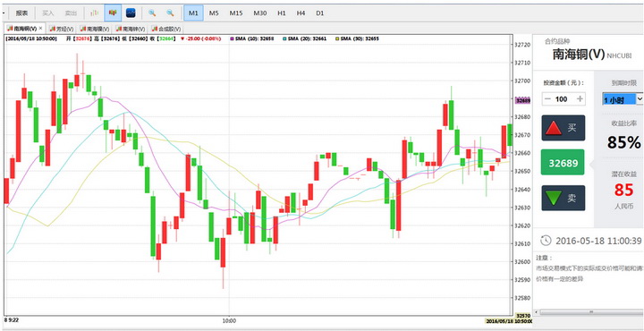Expand the toolbar overflow arrow at far left
This screenshot has width=644, height=331.
[x=4, y=13]
